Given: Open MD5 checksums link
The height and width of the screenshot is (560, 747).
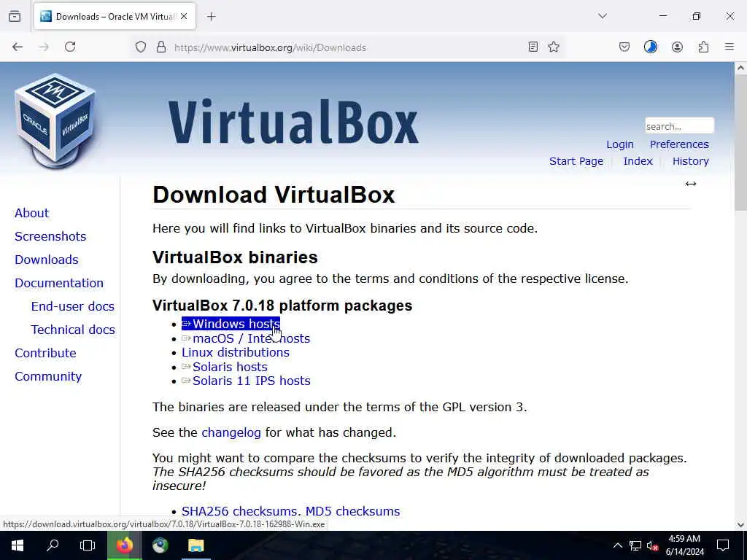Looking at the screenshot, I should [x=352, y=511].
